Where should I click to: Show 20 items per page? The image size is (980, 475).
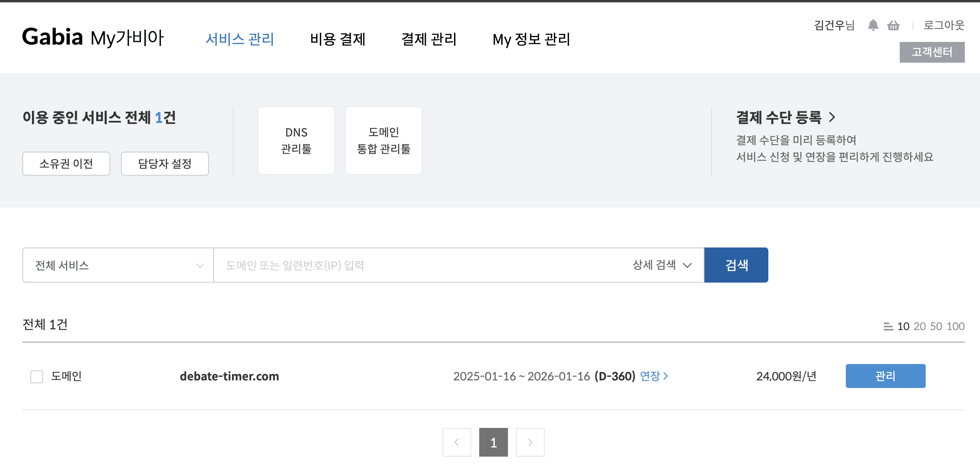[x=919, y=327]
